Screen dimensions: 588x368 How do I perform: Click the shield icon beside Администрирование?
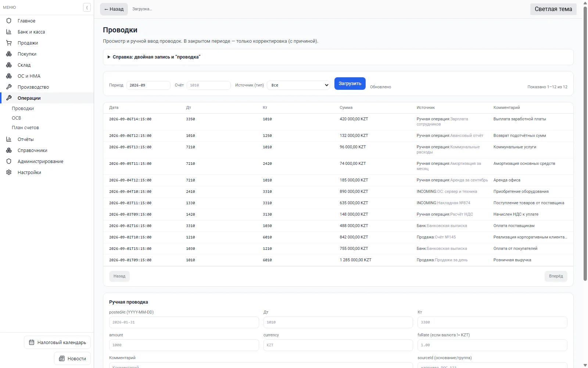pyautogui.click(x=9, y=161)
